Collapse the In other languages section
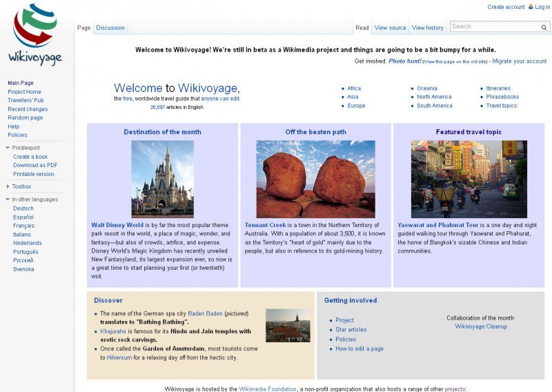Screen dimensions: 552x392 8,199
